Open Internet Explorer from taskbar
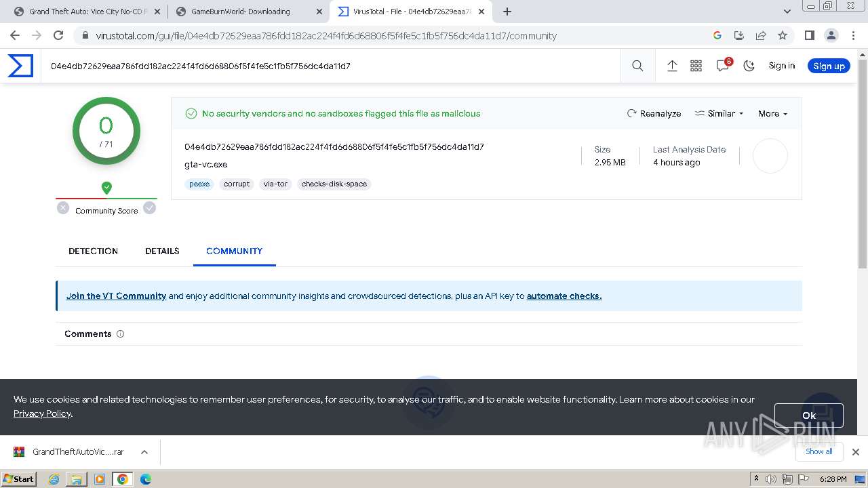868x488 pixels. pyautogui.click(x=54, y=479)
